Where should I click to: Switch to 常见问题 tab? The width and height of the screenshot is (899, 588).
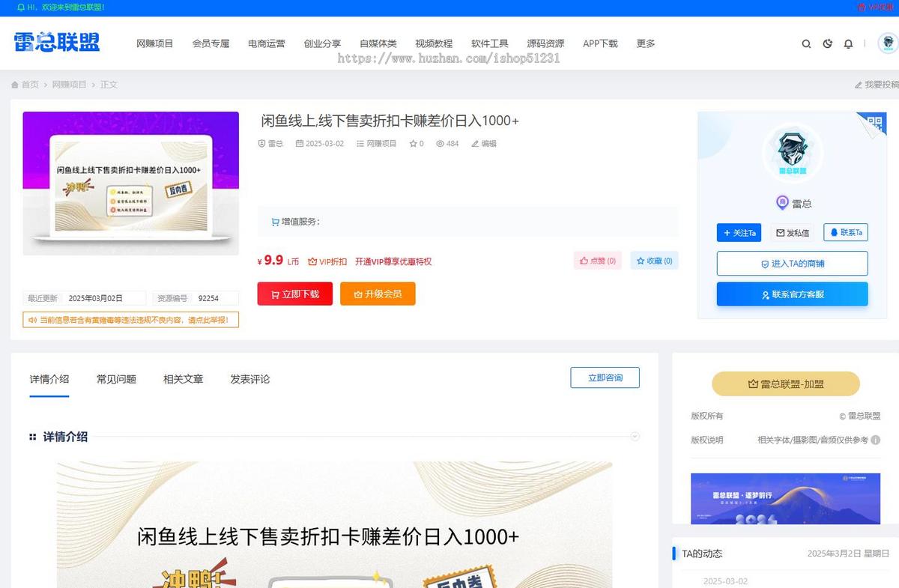116,379
